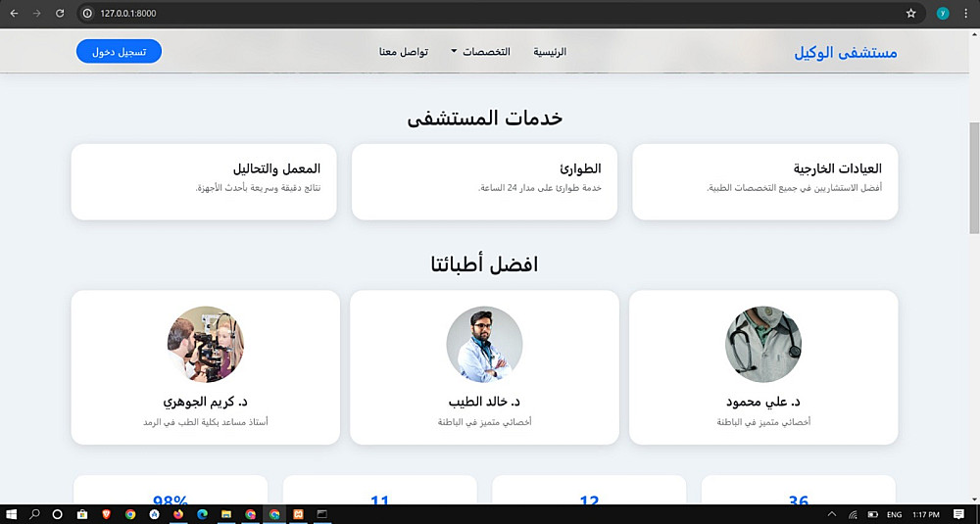Open the Brave browser from the taskbar
This screenshot has width=980, height=524.
[106, 514]
